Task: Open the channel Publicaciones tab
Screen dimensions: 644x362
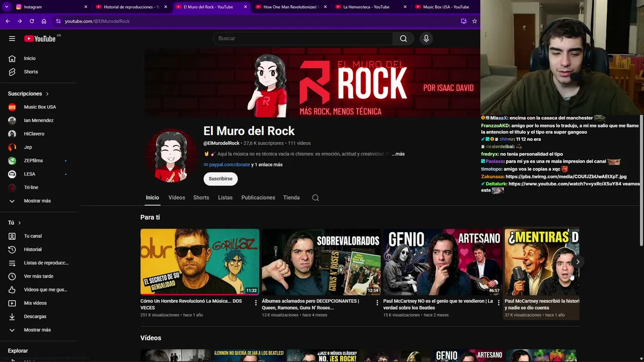Action: coord(258,198)
